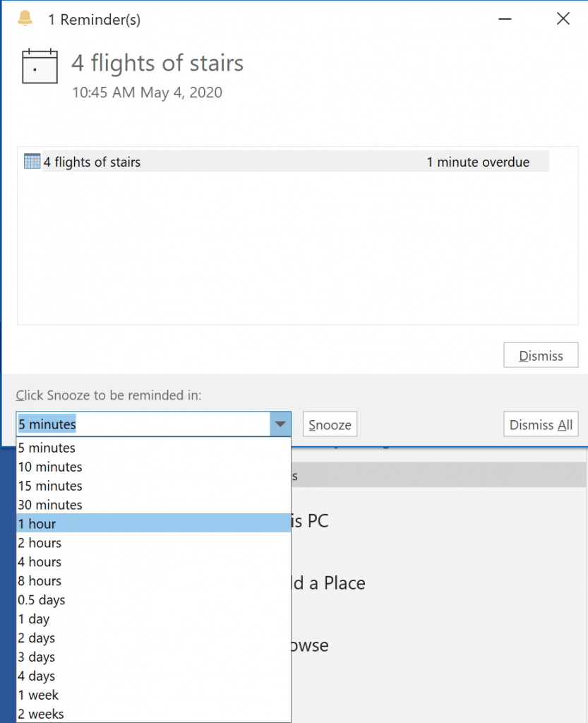Open the snooze duration dropdown arrow

[x=280, y=424]
